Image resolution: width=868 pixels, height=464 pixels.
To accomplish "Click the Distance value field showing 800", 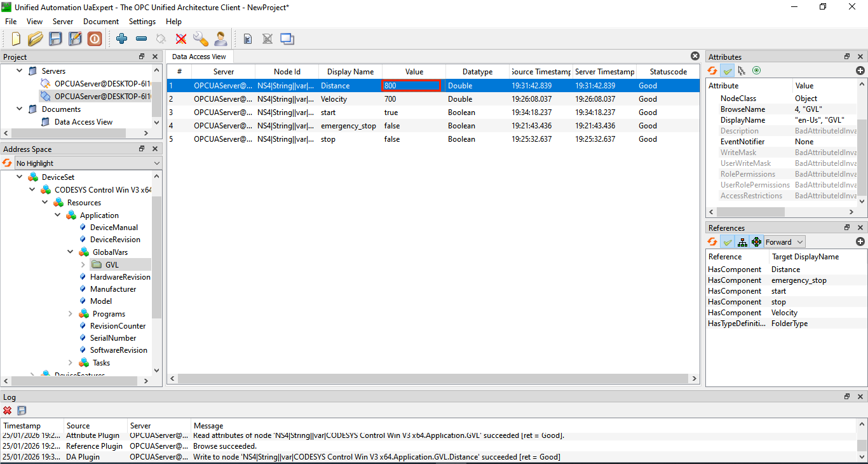I will (411, 86).
